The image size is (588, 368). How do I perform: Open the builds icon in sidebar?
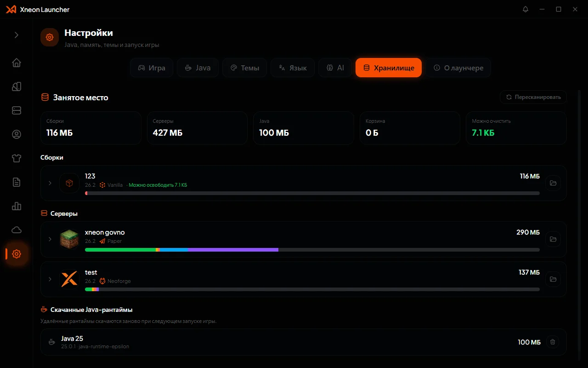[17, 86]
